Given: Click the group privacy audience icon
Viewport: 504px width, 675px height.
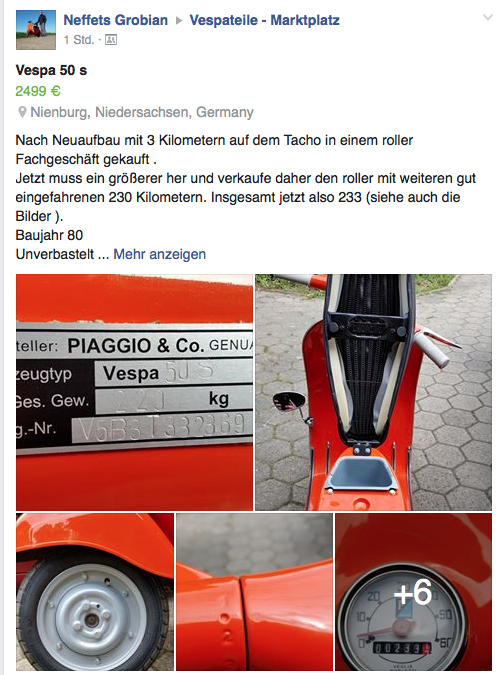Looking at the screenshot, I should (111, 40).
